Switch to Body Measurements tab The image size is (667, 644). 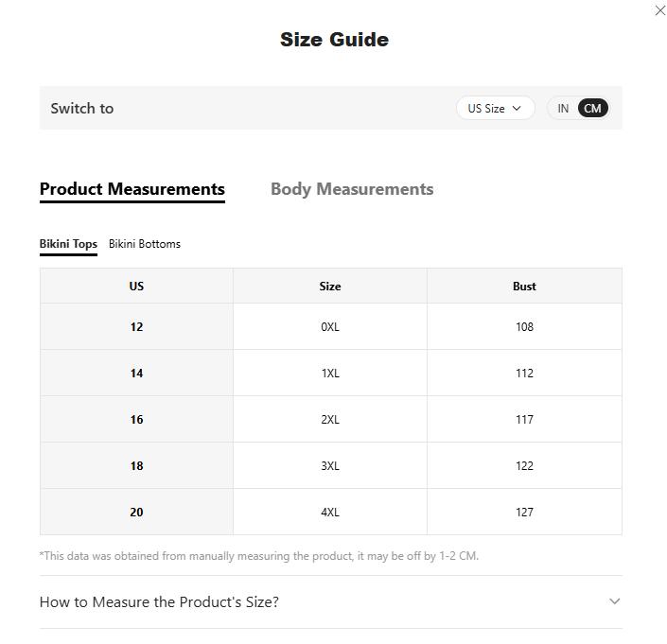(352, 189)
